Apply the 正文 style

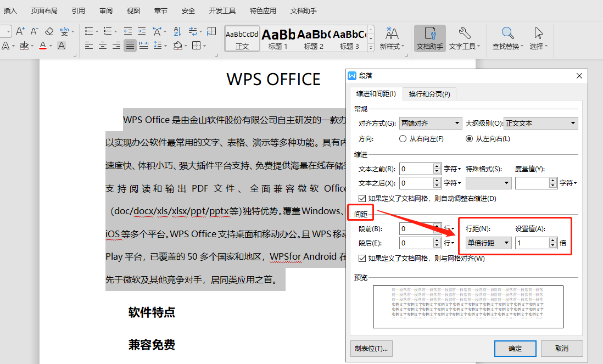click(x=242, y=39)
